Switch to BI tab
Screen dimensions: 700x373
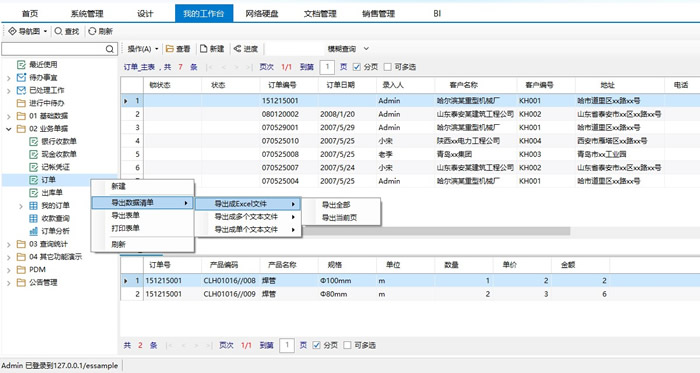(x=437, y=14)
